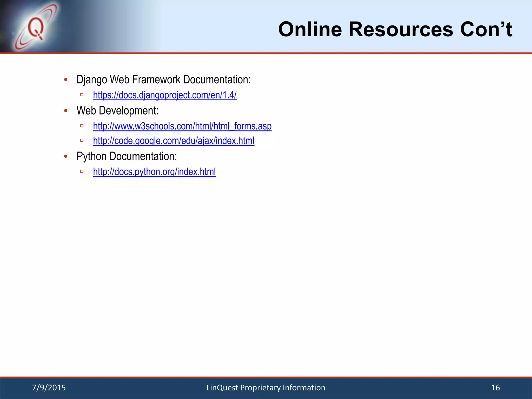Image resolution: width=532 pixels, height=399 pixels.
Task: Click the red divider line under the header
Action: (x=266, y=53)
